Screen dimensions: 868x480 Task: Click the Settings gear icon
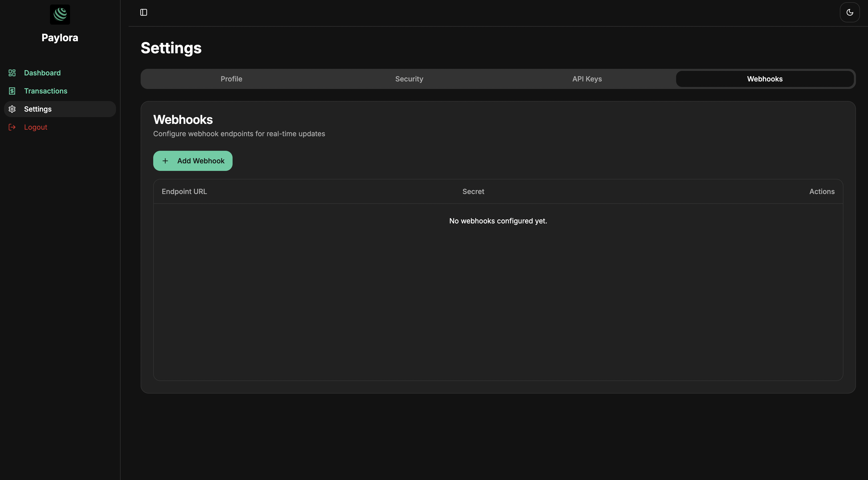12,109
